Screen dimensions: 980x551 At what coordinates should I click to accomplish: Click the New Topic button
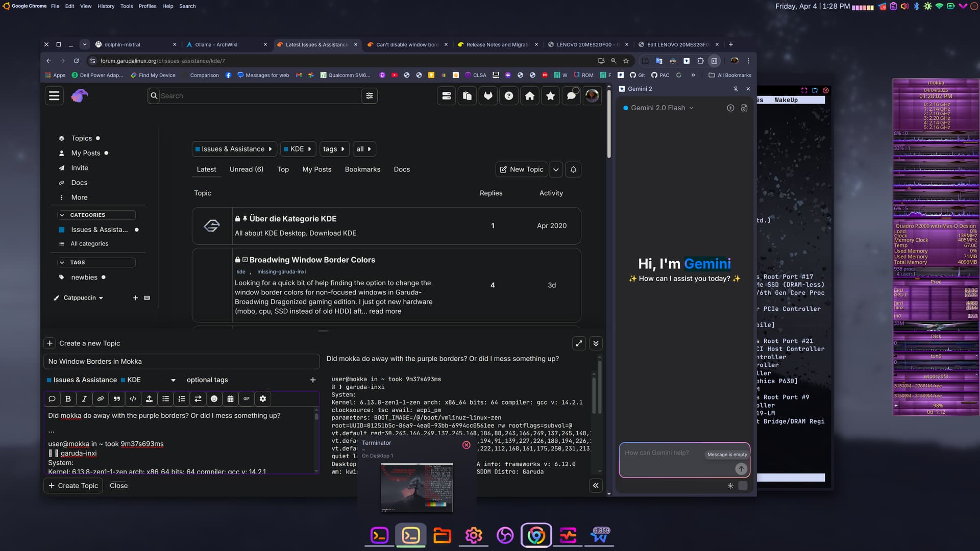(x=522, y=169)
